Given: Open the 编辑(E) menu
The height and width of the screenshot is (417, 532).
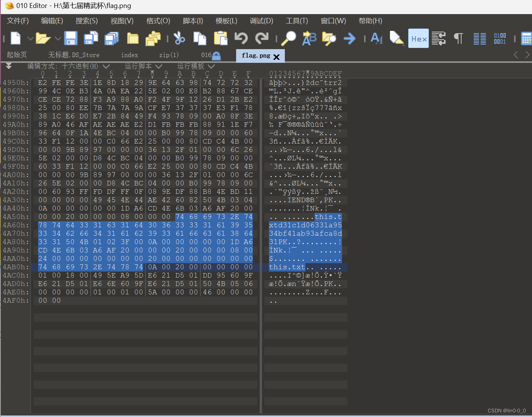Looking at the screenshot, I should [52, 21].
